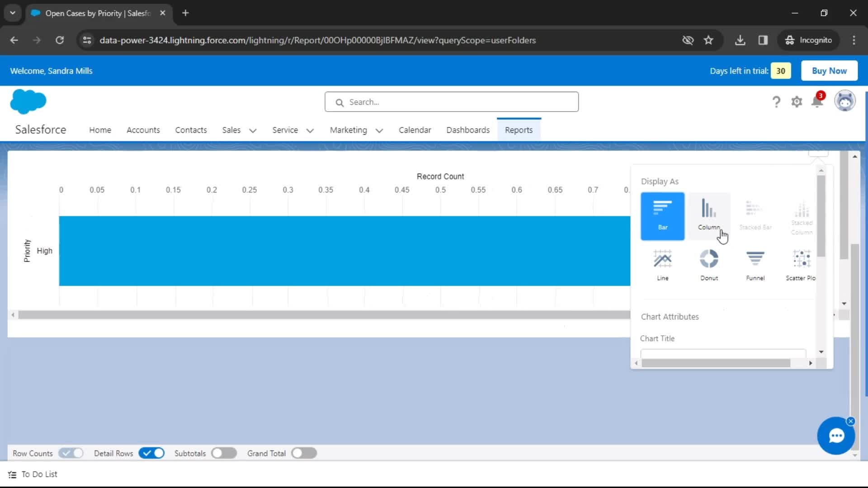Select the Stacked Bar chart type
This screenshot has height=488, width=868.
(x=755, y=216)
